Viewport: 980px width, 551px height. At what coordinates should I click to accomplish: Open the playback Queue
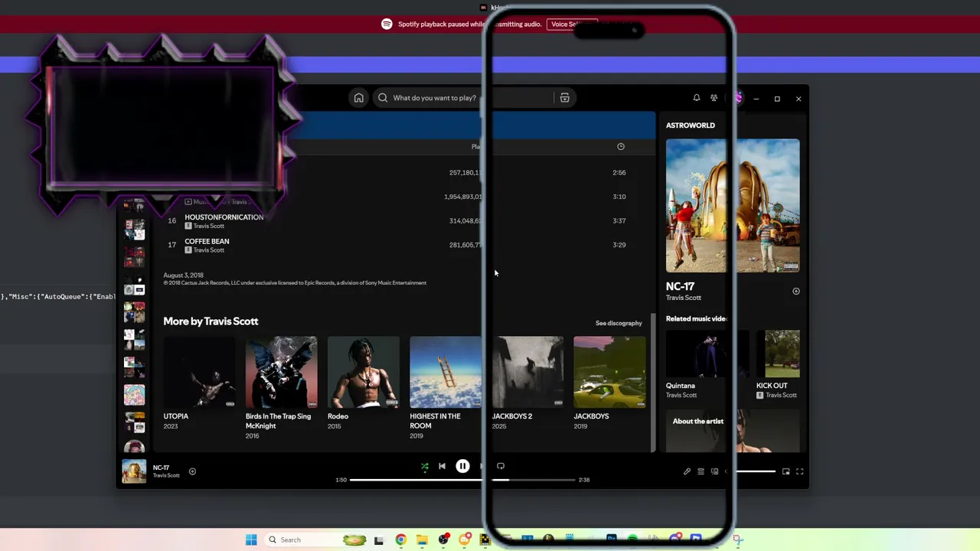pos(701,471)
